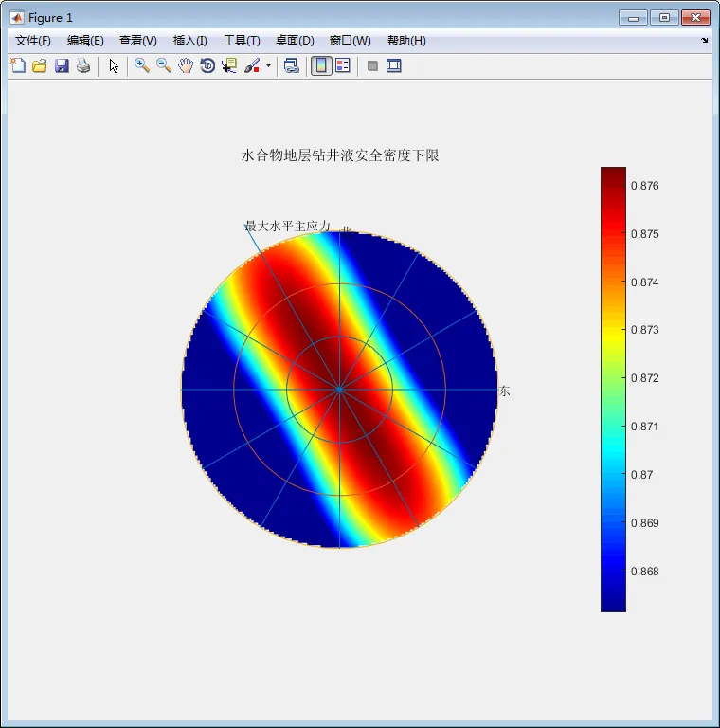Toggle the Insert Colorbar button

[321, 65]
